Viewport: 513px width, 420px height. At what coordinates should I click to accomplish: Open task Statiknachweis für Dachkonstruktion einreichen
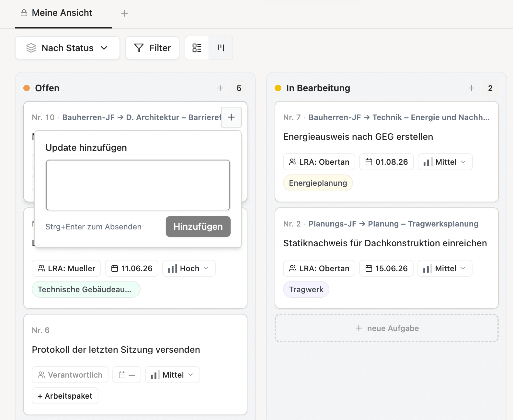(x=385, y=243)
